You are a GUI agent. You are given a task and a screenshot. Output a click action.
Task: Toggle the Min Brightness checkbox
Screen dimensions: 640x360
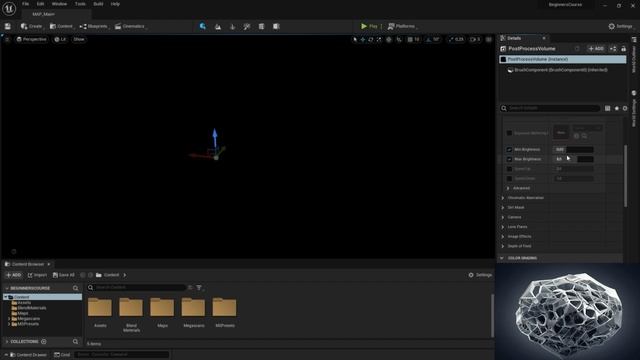(x=509, y=149)
